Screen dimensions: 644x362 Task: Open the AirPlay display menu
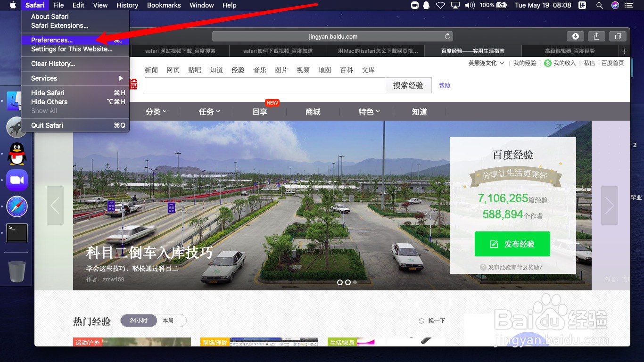[455, 5]
